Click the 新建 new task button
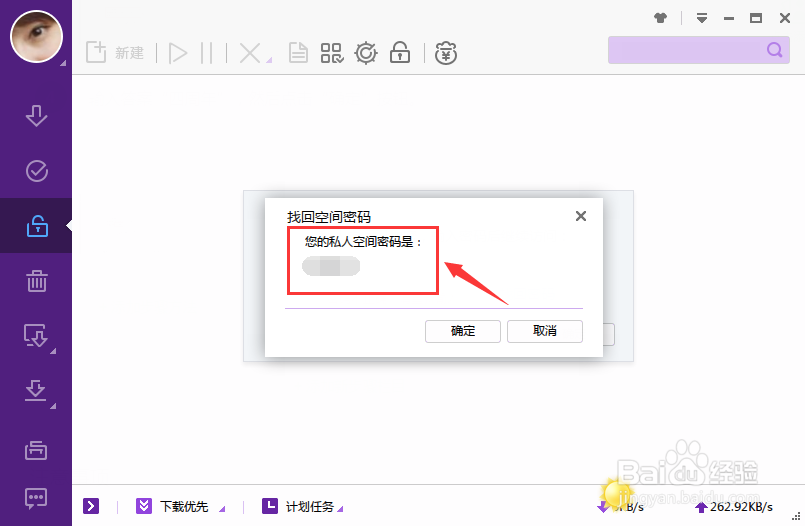 pos(115,52)
